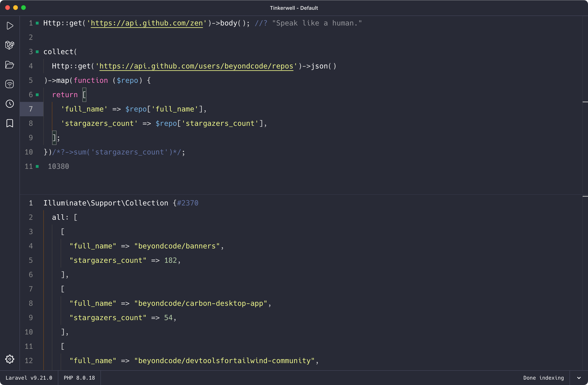
Task: Click the Tinkerwell - Default window title
Action: [294, 8]
